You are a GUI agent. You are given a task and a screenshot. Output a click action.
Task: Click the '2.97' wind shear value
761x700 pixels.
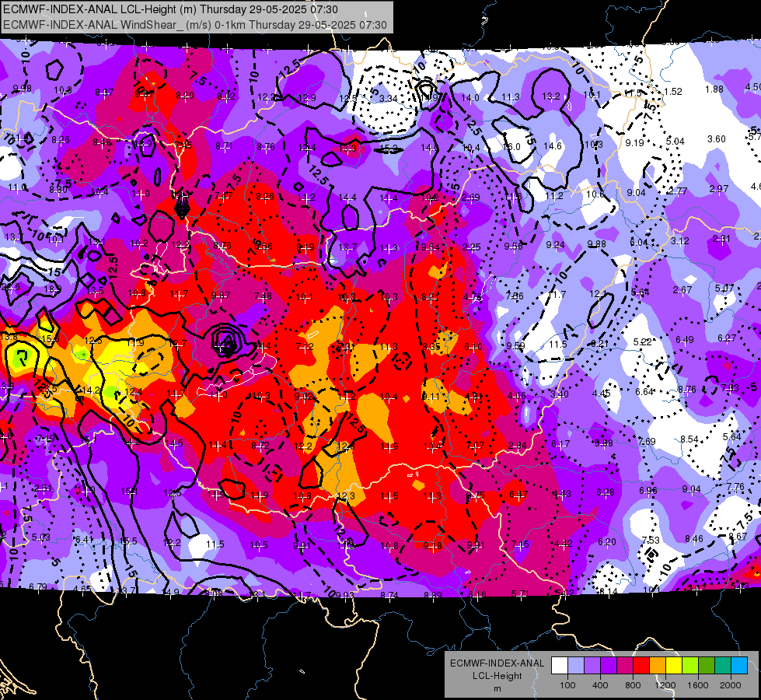coord(719,188)
